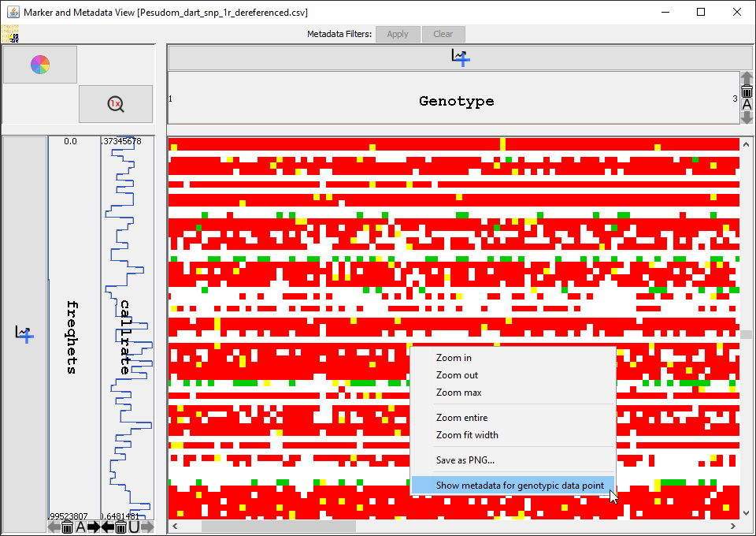This screenshot has width=756, height=536.
Task: Click the Clear metadata filters button
Action: (x=443, y=34)
